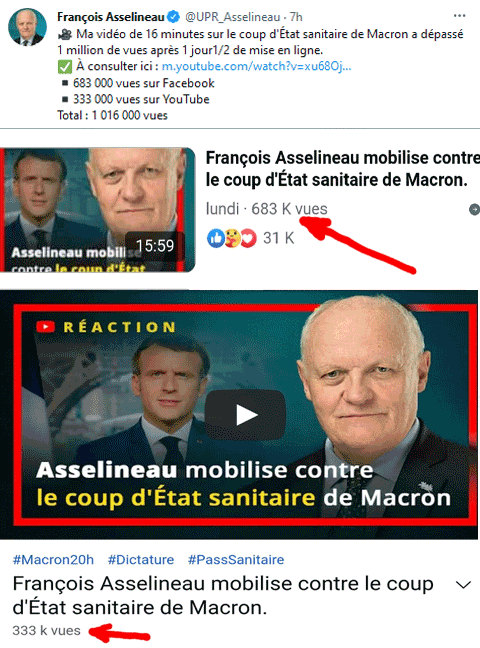Click the Facebook video title text
The image size is (480, 648).
pos(343,169)
